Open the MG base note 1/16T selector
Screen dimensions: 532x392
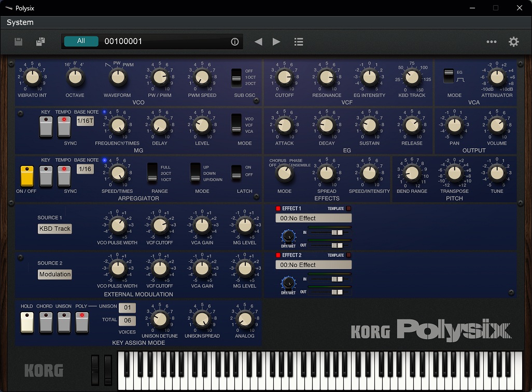(x=85, y=121)
